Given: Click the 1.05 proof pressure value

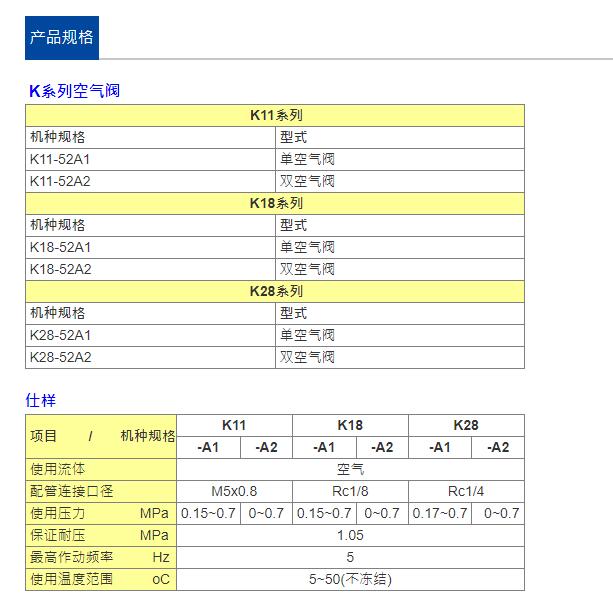Looking at the screenshot, I should click(x=350, y=535).
